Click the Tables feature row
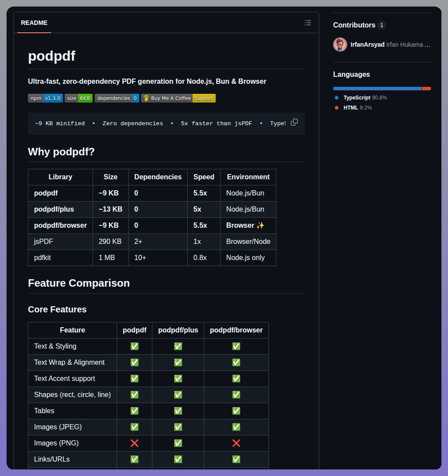Screen dimensions: 448x476 [x=148, y=411]
